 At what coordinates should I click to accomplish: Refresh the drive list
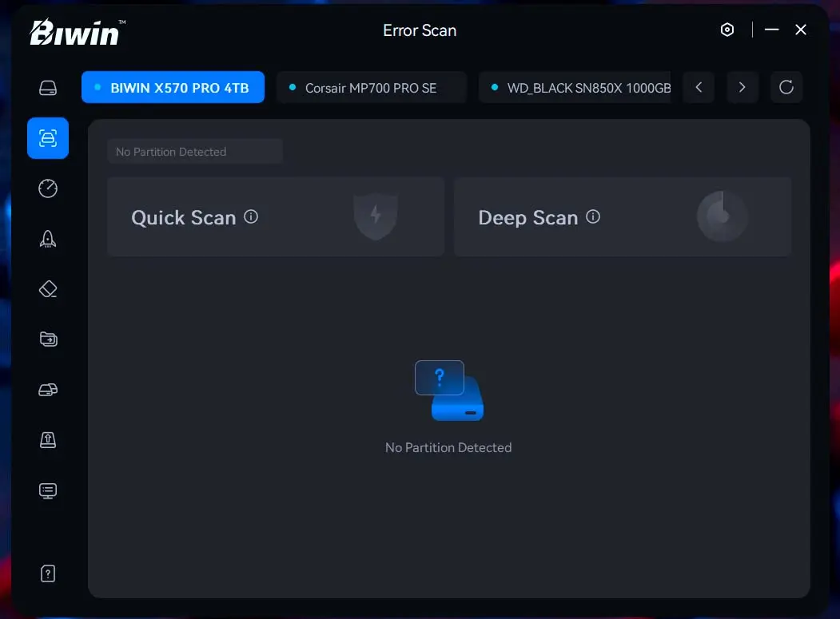[786, 87]
